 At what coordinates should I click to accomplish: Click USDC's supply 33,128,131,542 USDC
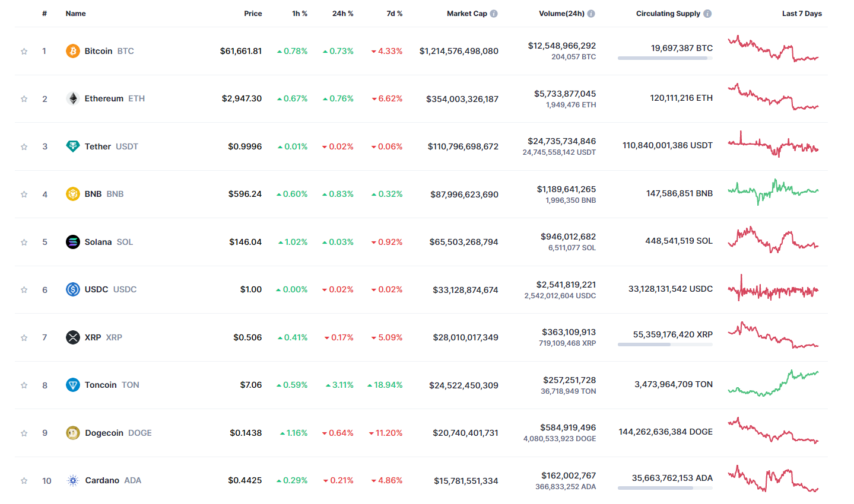(671, 289)
